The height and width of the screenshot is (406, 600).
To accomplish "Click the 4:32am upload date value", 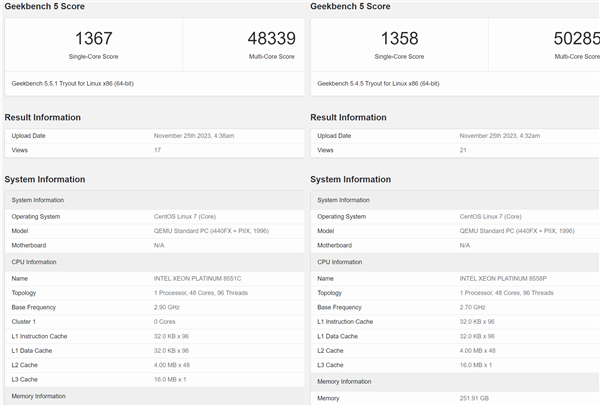I will click(500, 135).
